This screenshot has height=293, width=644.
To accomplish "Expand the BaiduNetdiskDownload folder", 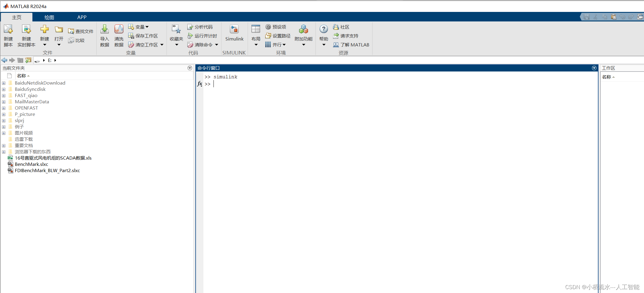I will point(4,83).
